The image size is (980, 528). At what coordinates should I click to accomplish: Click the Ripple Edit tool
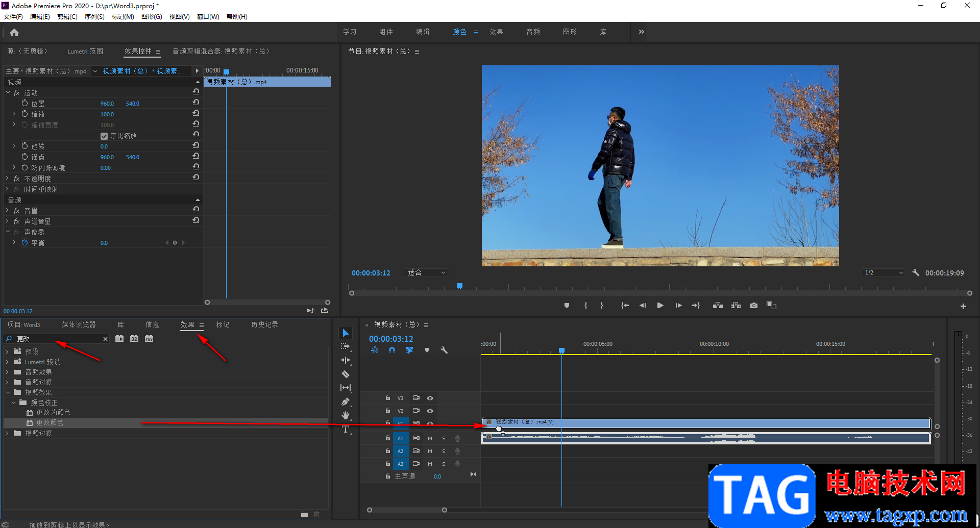346,360
